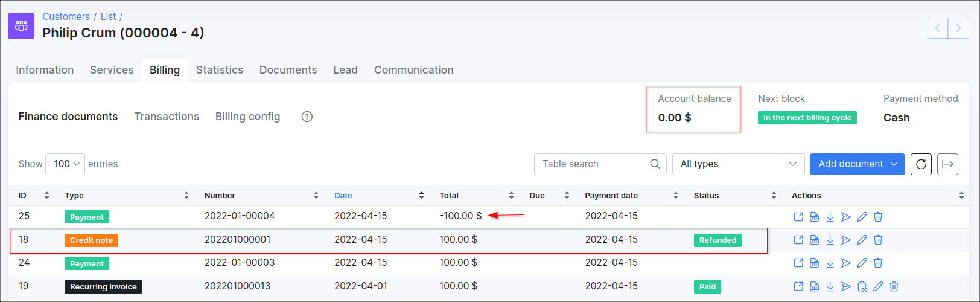Click the clipboard icon on recurring invoice row
This screenshot has height=302, width=980.
(x=862, y=286)
